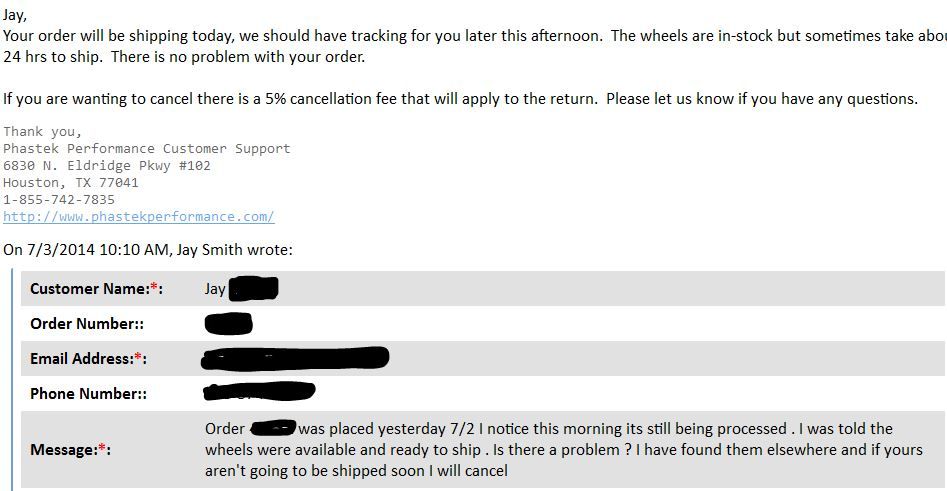
Task: Click the "Order Number:" field label
Action: click(x=88, y=324)
